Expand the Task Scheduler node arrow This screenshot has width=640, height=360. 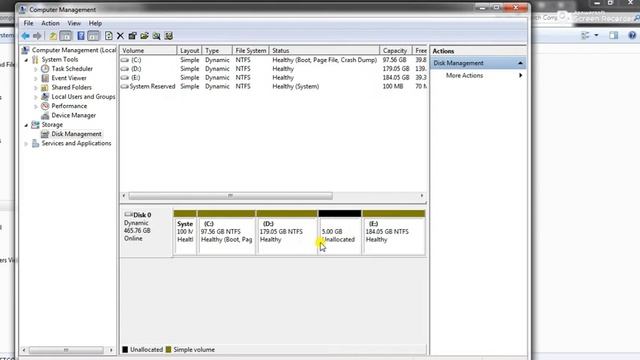[36, 69]
